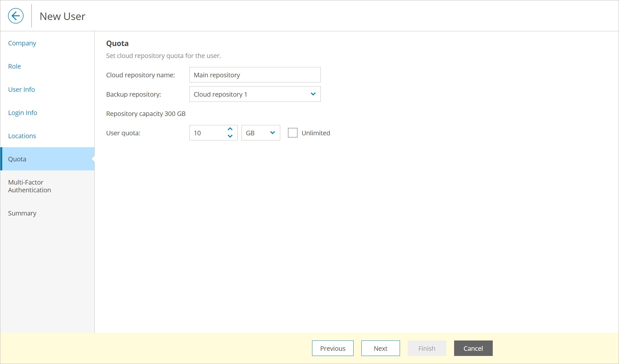Screen dimensions: 619x364
Task: Switch to the User Info step
Action: click(x=22, y=90)
